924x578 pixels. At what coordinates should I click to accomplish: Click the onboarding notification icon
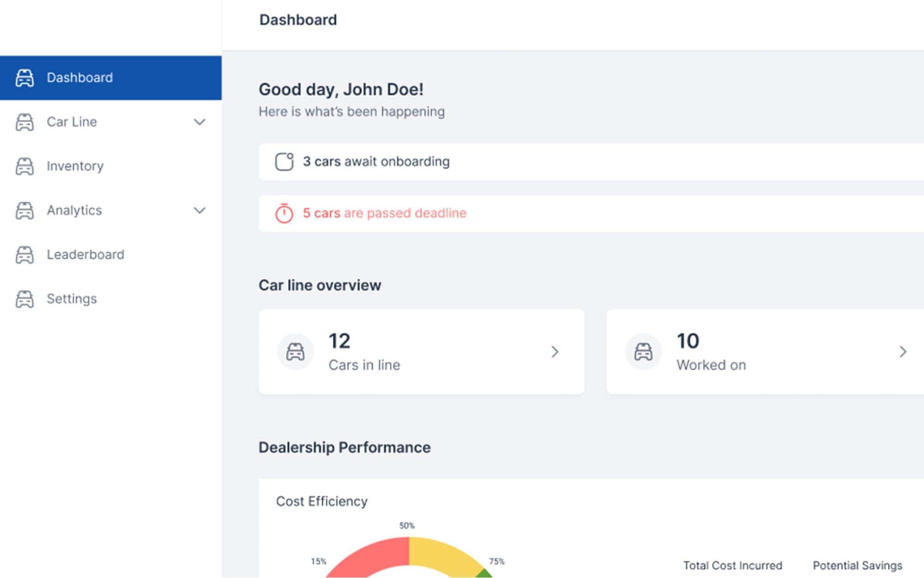[x=284, y=162]
